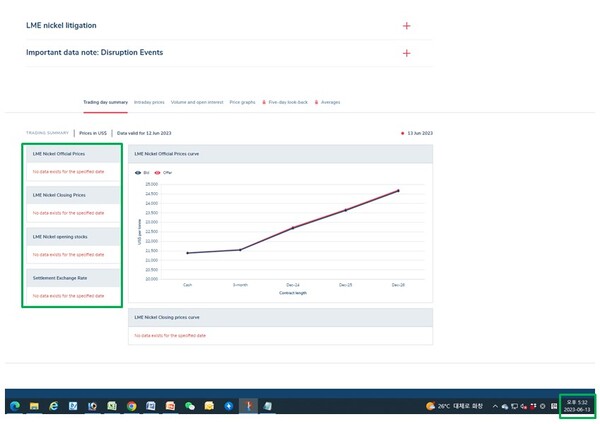Click the taskbar clock showing 2023-06-13
Screen dimensions: 600x424
pos(577,406)
